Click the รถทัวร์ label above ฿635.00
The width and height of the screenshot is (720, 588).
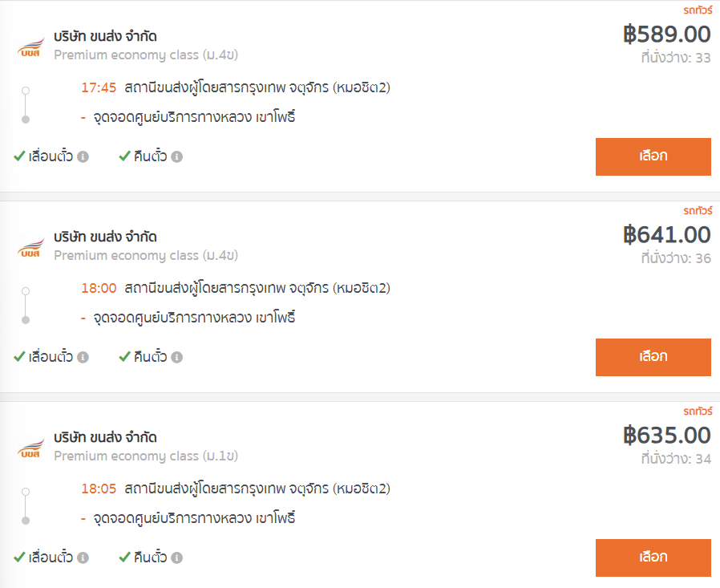click(x=698, y=412)
